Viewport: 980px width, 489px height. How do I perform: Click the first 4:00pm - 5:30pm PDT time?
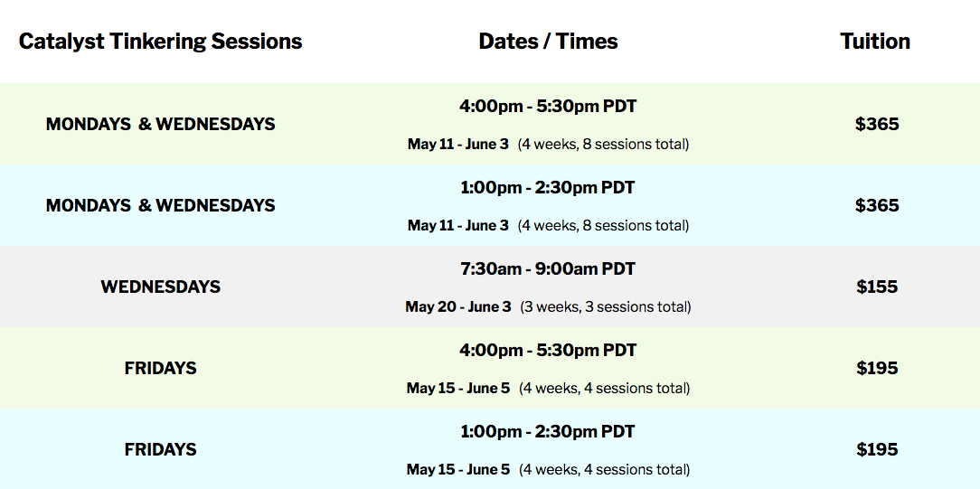click(548, 106)
